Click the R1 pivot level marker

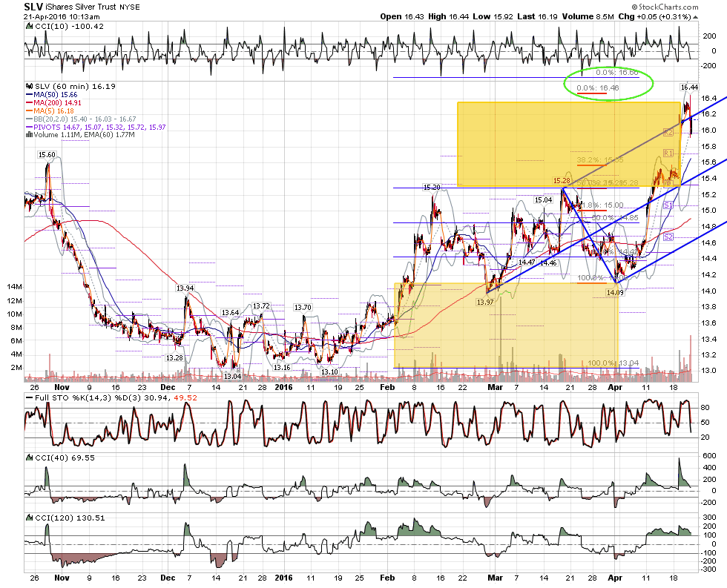(668, 153)
